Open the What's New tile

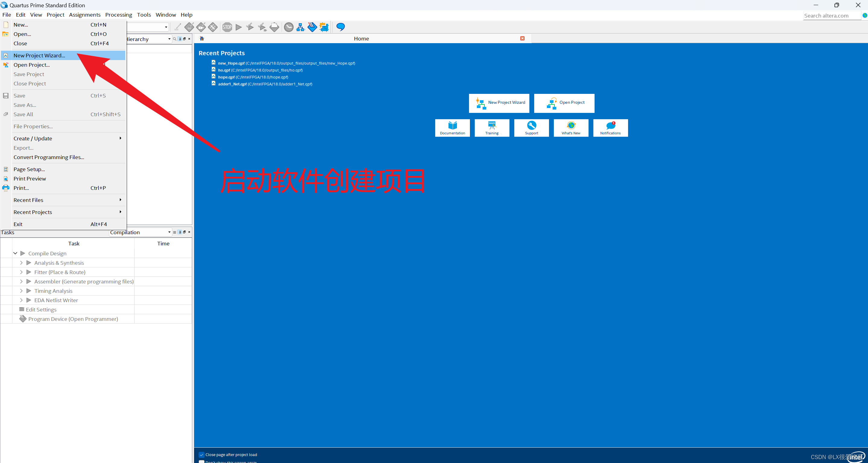(x=571, y=128)
